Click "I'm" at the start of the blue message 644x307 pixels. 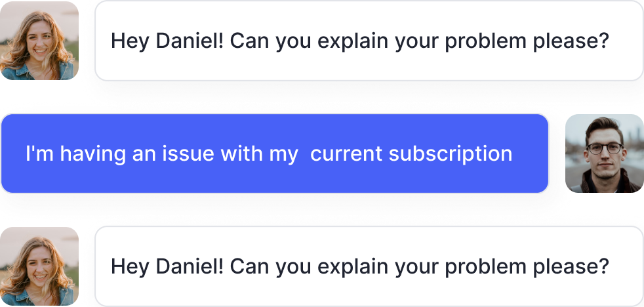[x=36, y=153]
